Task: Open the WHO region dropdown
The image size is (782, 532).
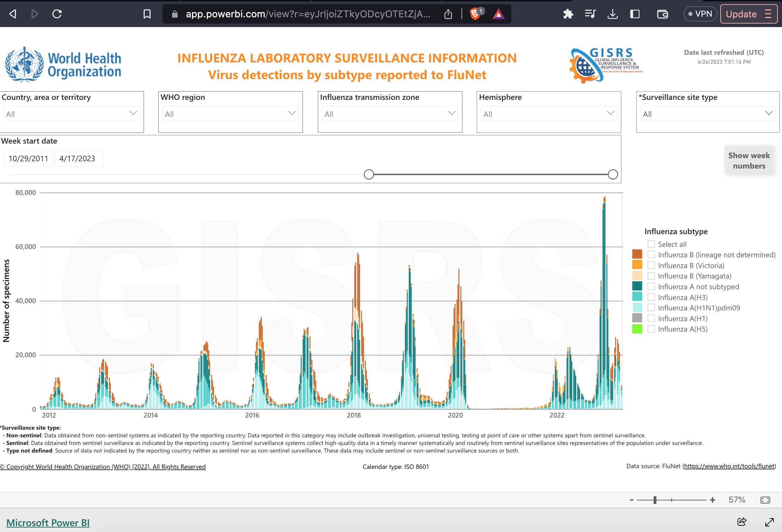Action: 230,113
